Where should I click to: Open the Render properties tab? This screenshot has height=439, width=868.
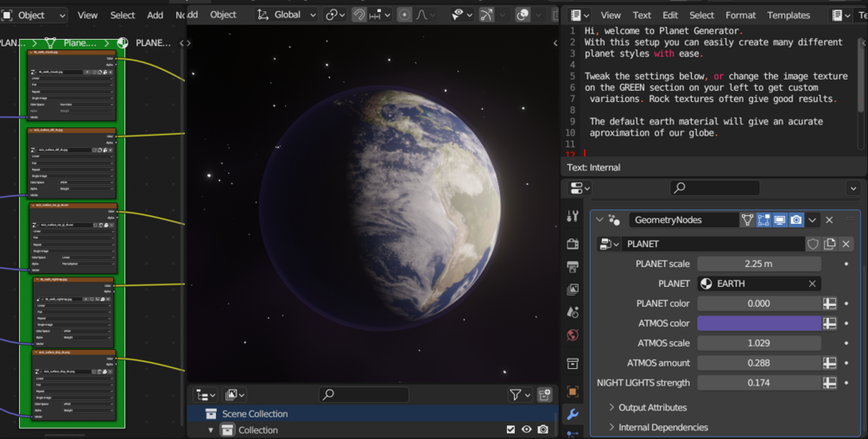573,244
